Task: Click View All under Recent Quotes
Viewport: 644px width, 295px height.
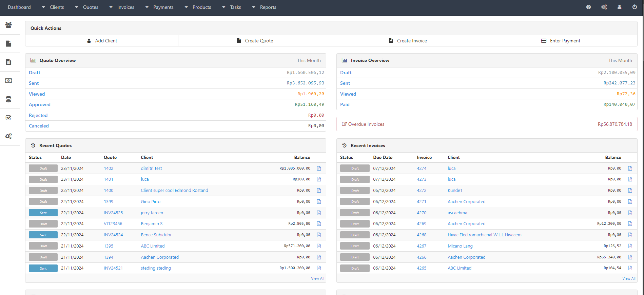Action: [x=317, y=278]
